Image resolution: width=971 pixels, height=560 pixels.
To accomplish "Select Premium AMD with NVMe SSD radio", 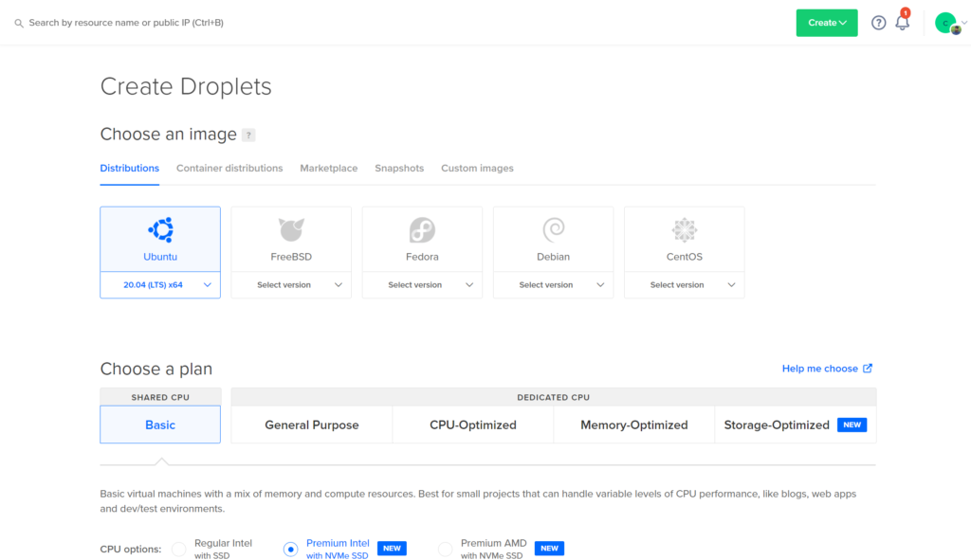I will [x=446, y=549].
